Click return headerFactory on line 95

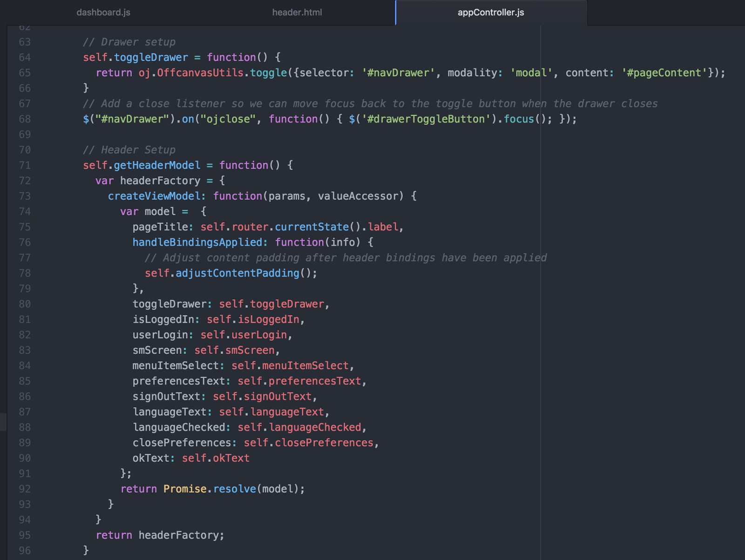coord(159,535)
